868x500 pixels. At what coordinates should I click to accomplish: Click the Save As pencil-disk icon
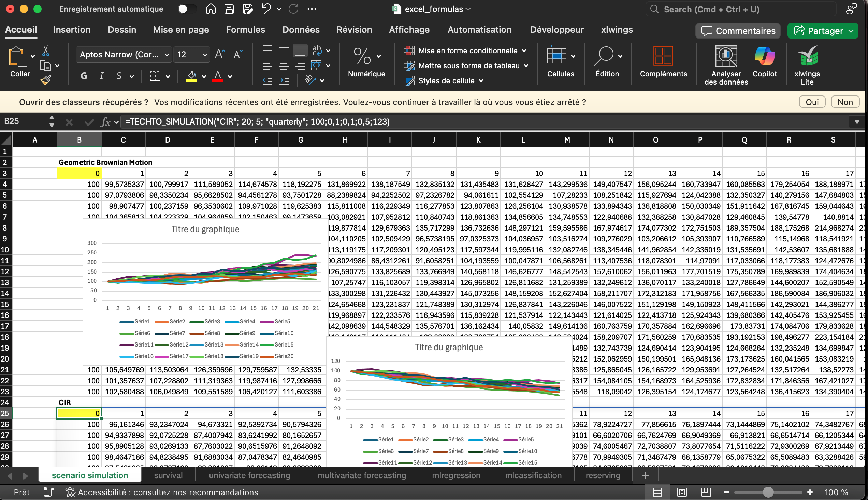[x=248, y=9]
